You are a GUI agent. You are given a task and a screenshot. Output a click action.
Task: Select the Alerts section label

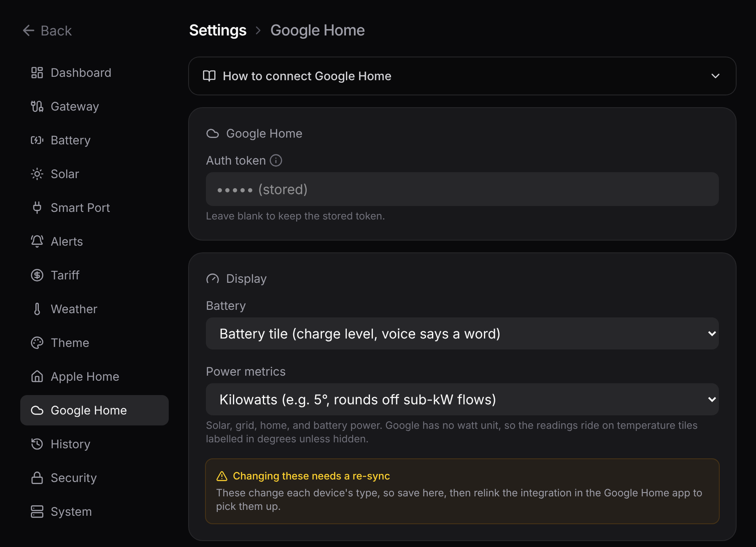pos(67,241)
